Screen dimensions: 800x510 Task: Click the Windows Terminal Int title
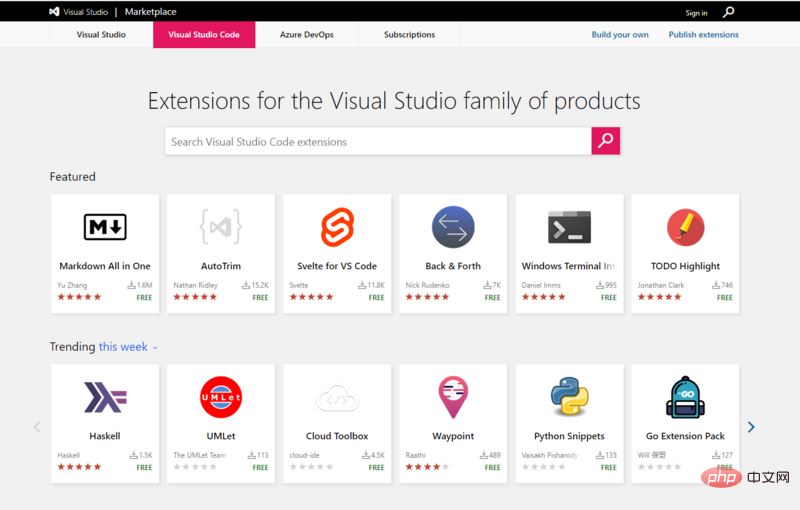pyautogui.click(x=569, y=266)
